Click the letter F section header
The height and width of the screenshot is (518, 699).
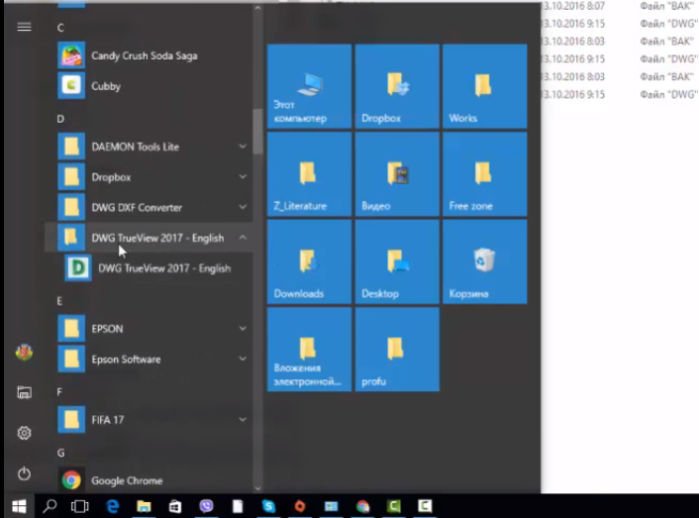coord(60,392)
